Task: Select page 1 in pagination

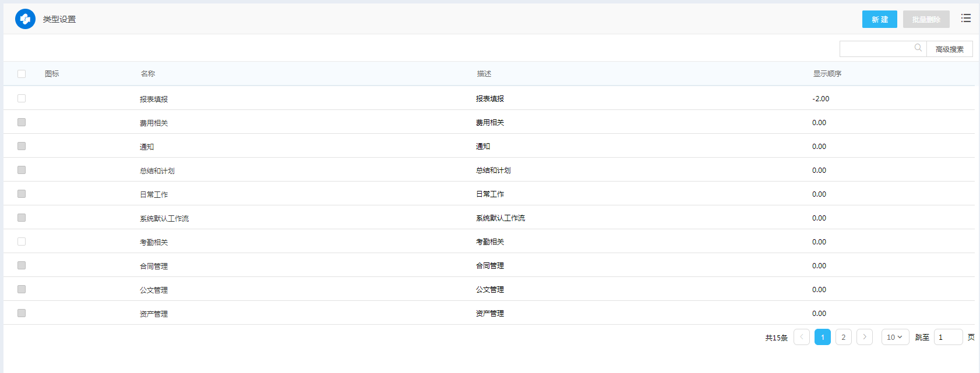Action: tap(822, 337)
